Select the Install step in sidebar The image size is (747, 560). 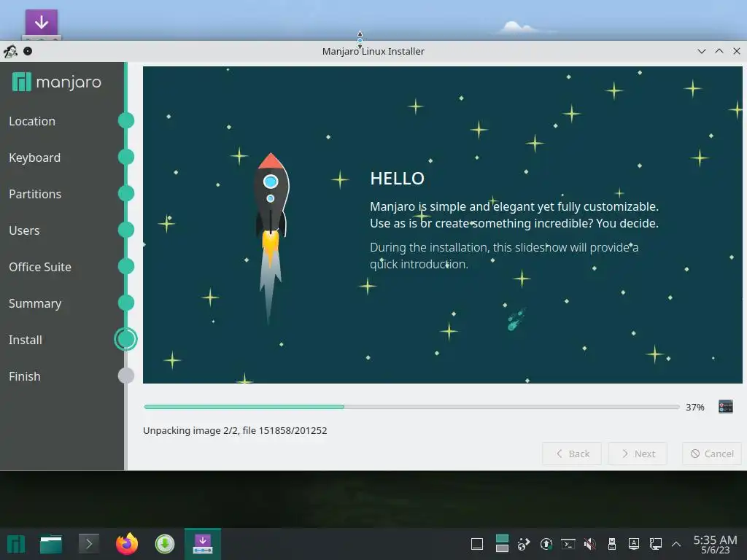(x=26, y=340)
